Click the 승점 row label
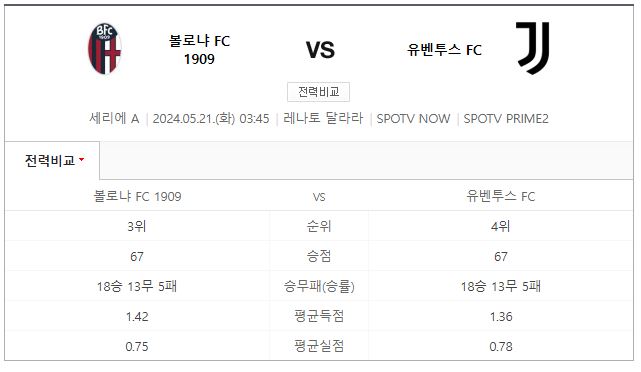The width and height of the screenshot is (641, 372). pyautogui.click(x=319, y=256)
